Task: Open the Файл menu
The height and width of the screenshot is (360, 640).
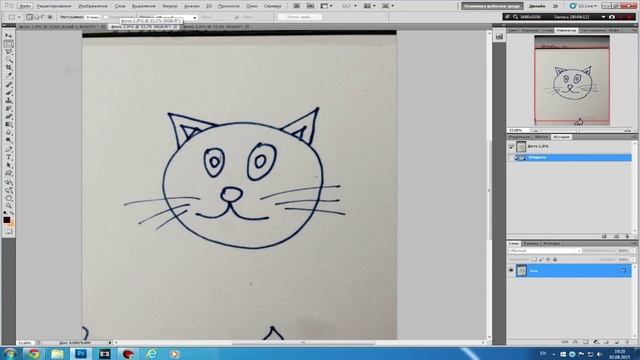Action: point(25,6)
